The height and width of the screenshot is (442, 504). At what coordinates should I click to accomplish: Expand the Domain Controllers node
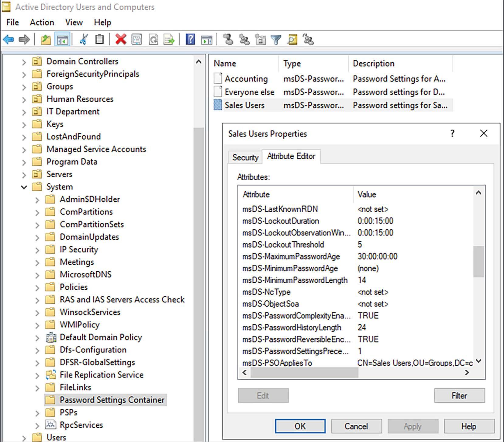(24, 62)
